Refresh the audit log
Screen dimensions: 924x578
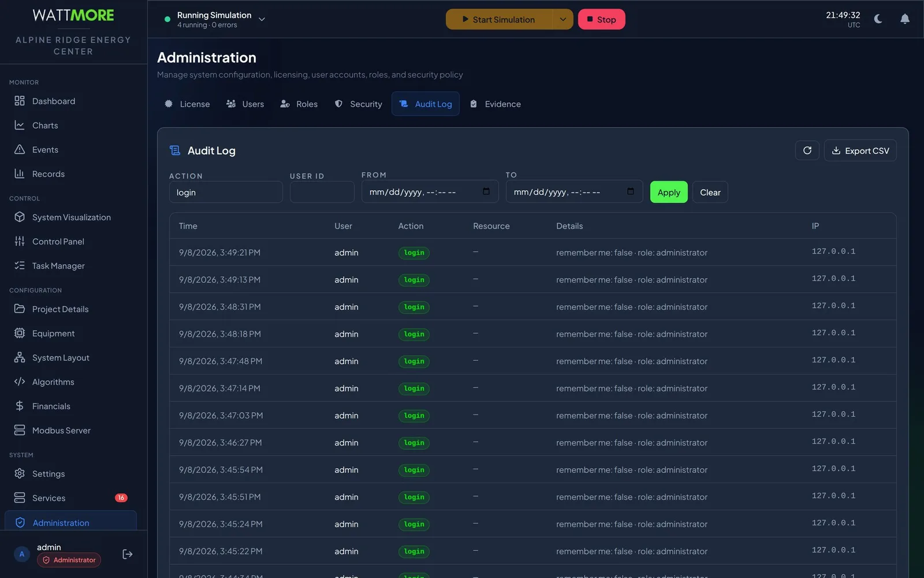(x=807, y=151)
